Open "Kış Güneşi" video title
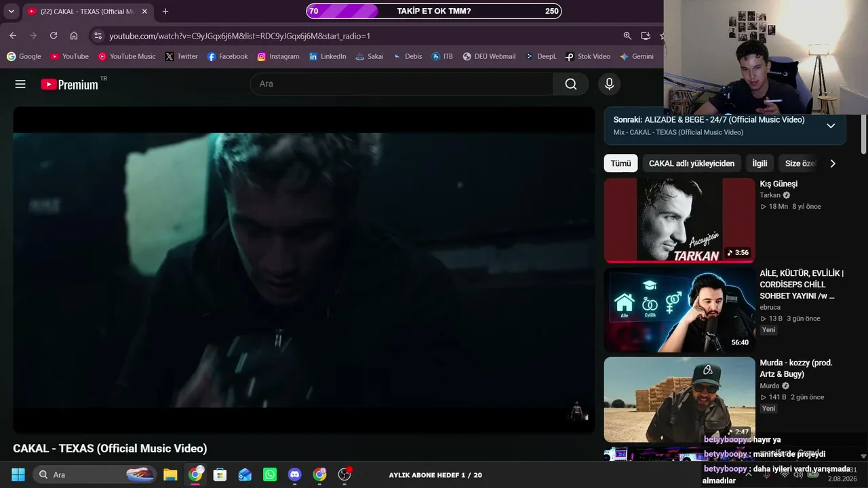Image resolution: width=868 pixels, height=488 pixels. click(x=778, y=184)
